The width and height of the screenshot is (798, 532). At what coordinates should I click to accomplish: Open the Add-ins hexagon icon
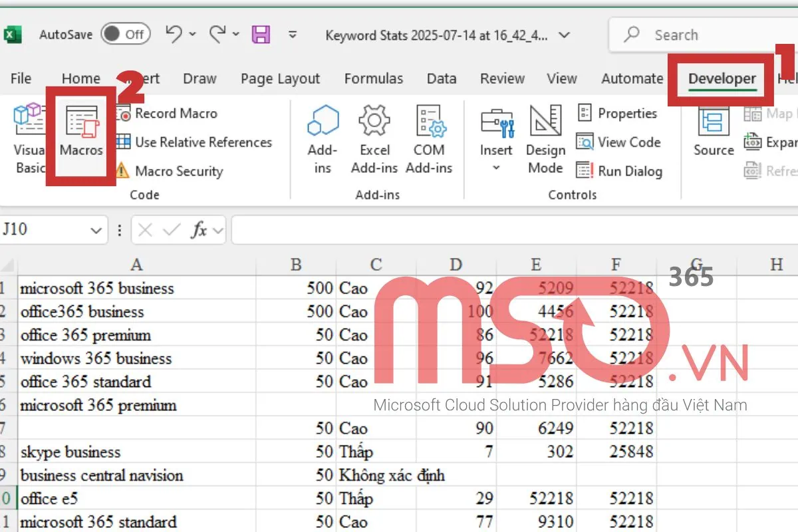pos(323,123)
